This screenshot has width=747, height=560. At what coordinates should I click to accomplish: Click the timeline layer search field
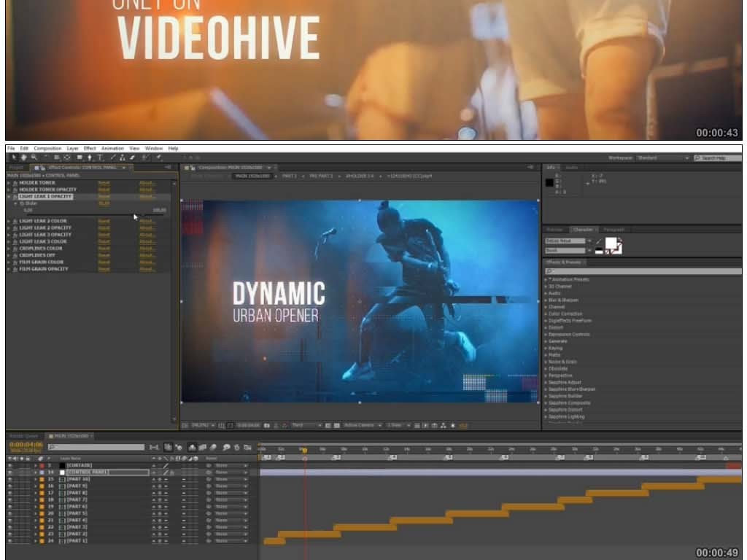coord(96,447)
